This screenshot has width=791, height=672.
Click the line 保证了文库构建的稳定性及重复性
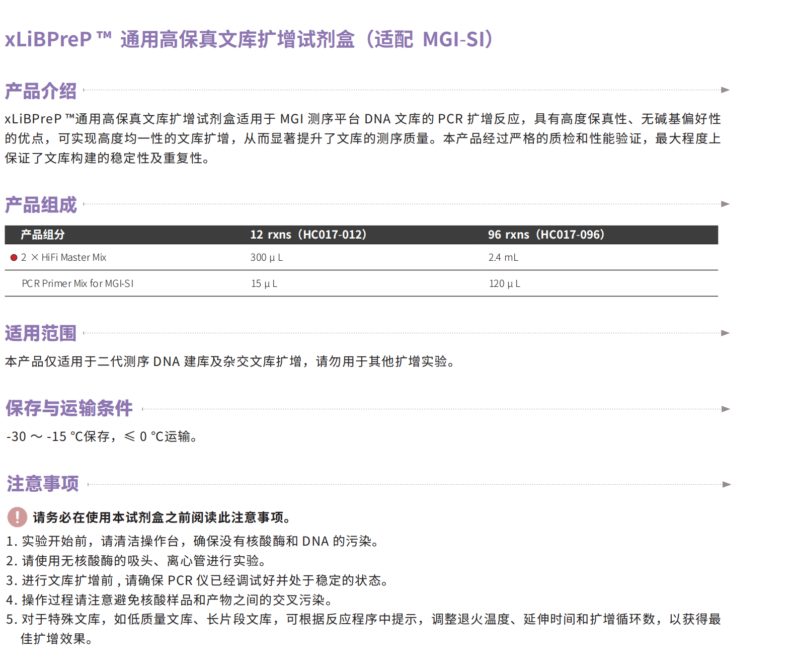(x=107, y=158)
